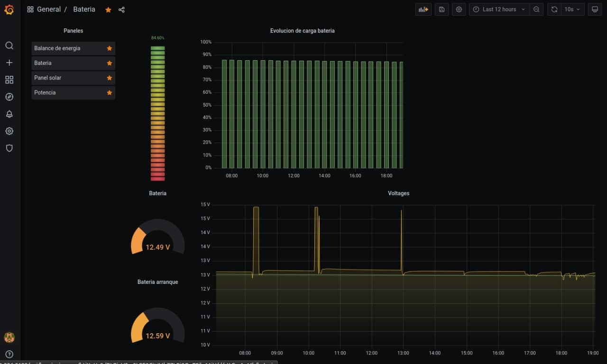The image size is (607, 364).
Task: Click the Add panel button
Action: coord(423,9)
